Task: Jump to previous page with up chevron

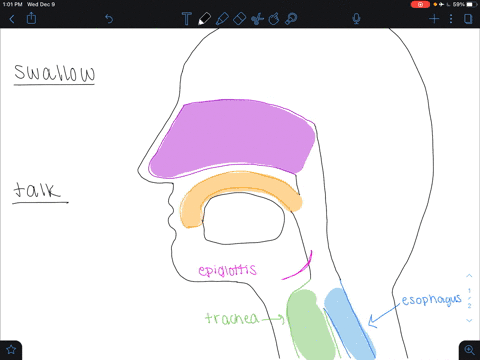Action: click(469, 276)
